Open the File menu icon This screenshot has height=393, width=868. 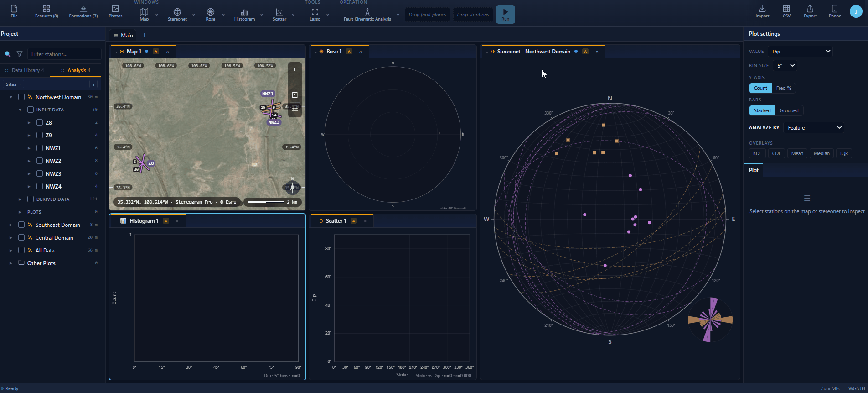click(x=14, y=12)
